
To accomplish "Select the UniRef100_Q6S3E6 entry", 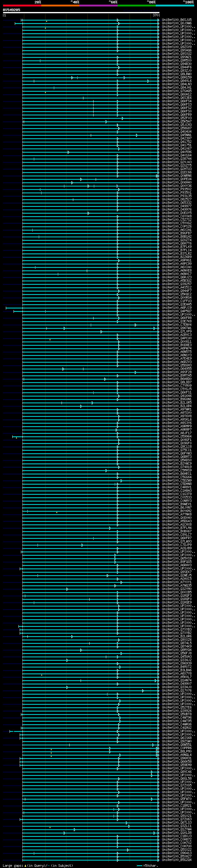I will pyautogui.click(x=177, y=97).
